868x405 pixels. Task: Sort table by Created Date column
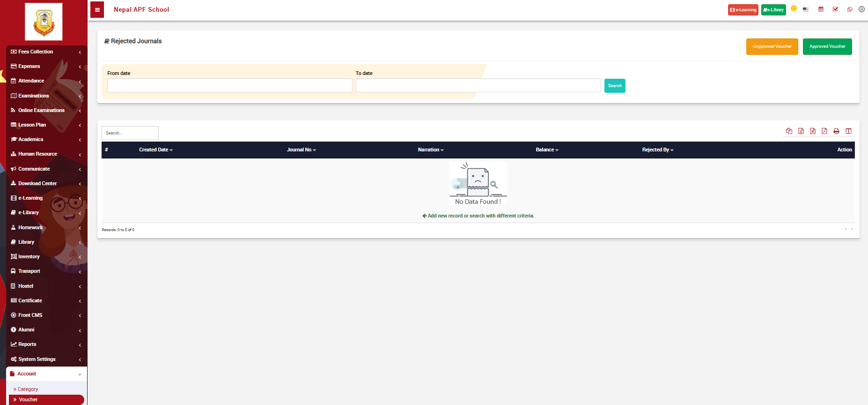tap(156, 150)
